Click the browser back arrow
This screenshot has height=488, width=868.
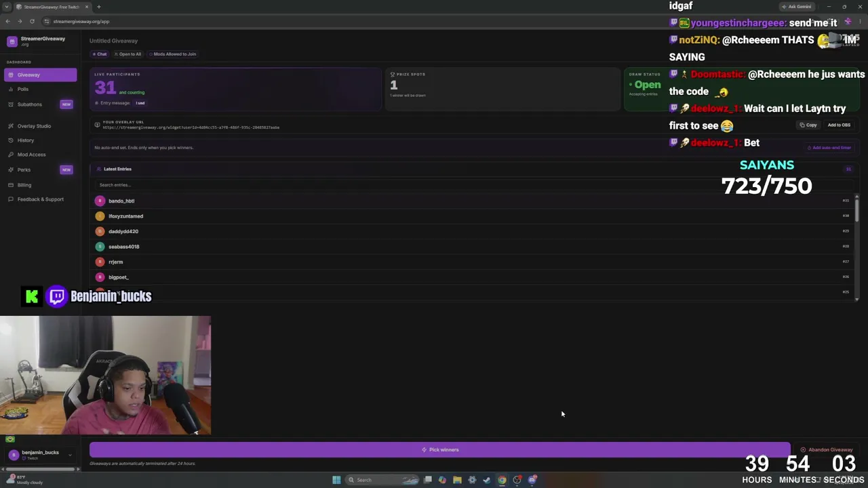pyautogui.click(x=7, y=21)
